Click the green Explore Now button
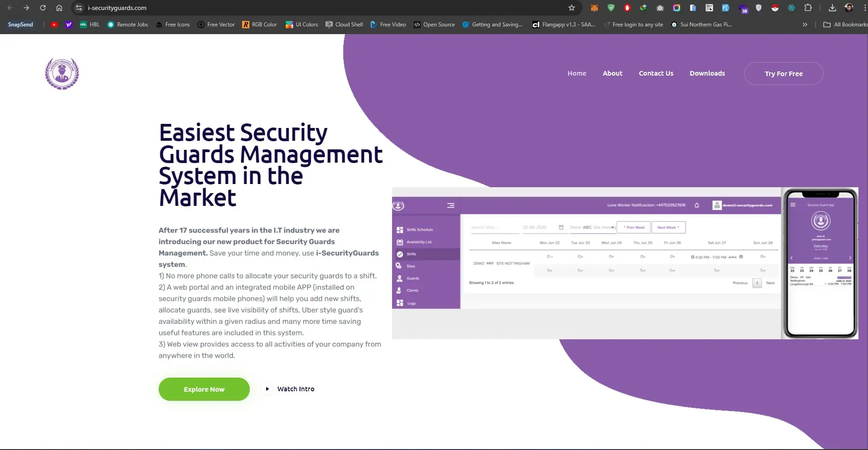This screenshot has height=450, width=868. (x=204, y=389)
